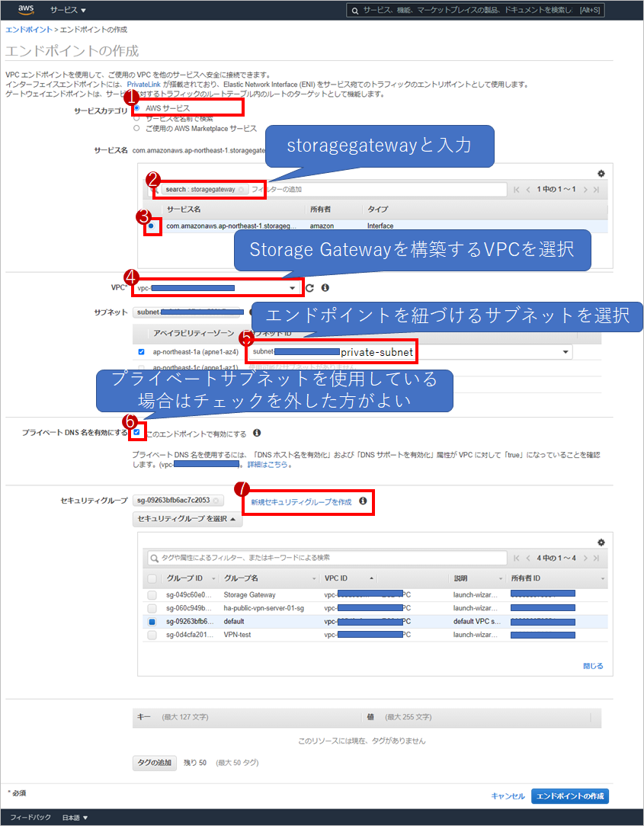Click 新規セキュリティグループを作成 link

click(x=301, y=502)
